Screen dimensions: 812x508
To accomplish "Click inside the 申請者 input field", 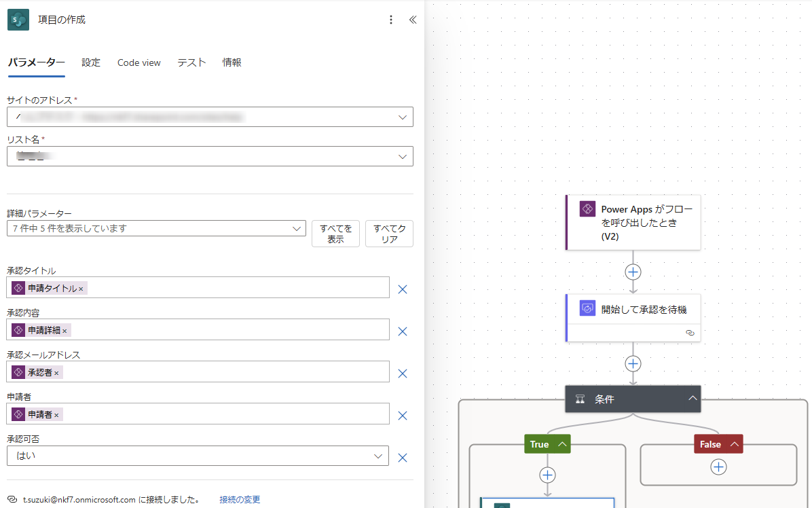I will click(x=224, y=414).
